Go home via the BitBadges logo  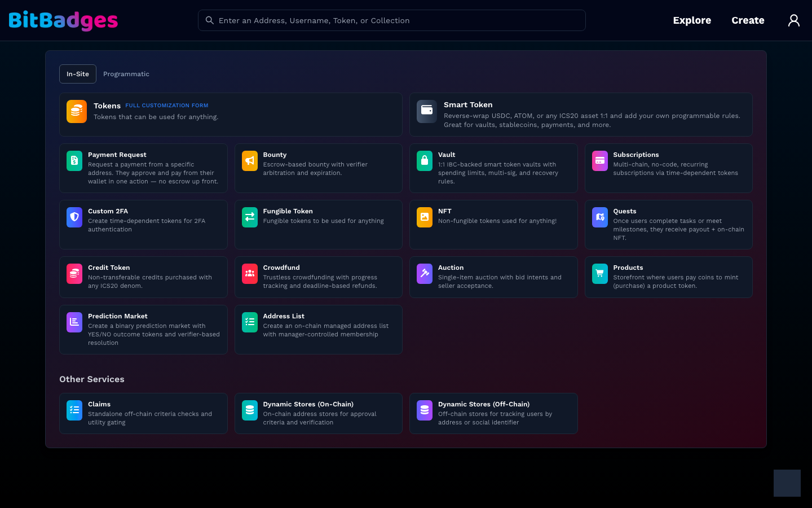63,20
